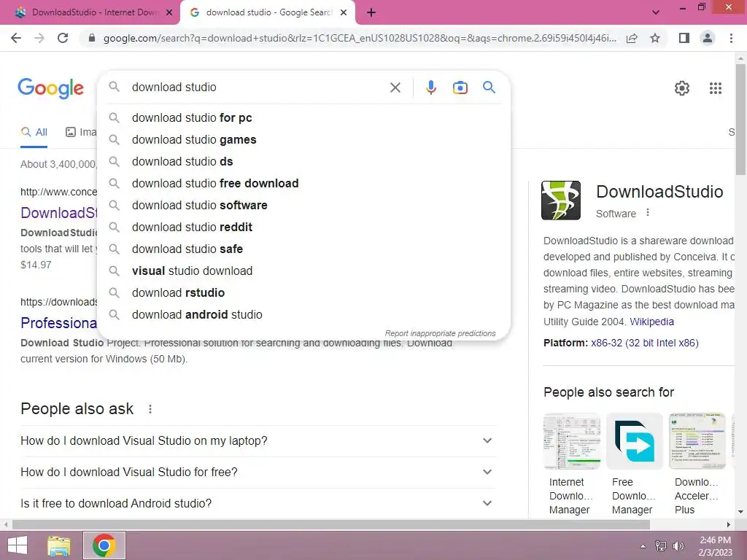Open Free Download Manager related thumbnail
The width and height of the screenshot is (747, 560).
635,441
